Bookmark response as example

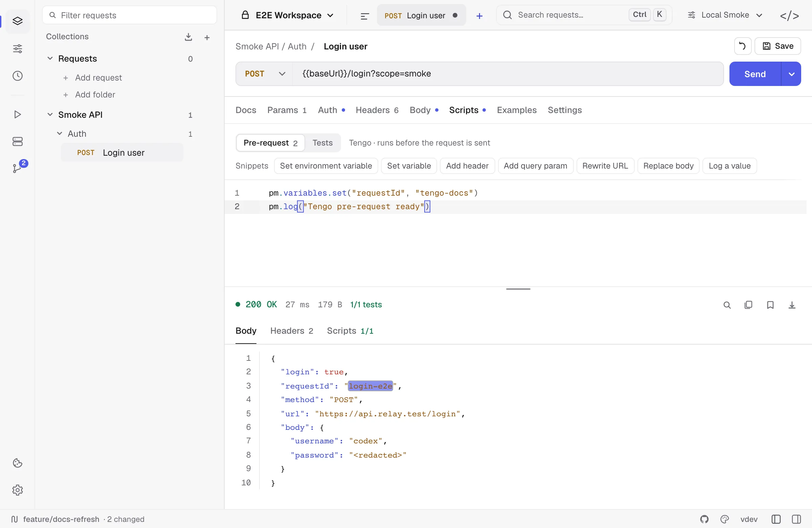[x=770, y=305]
